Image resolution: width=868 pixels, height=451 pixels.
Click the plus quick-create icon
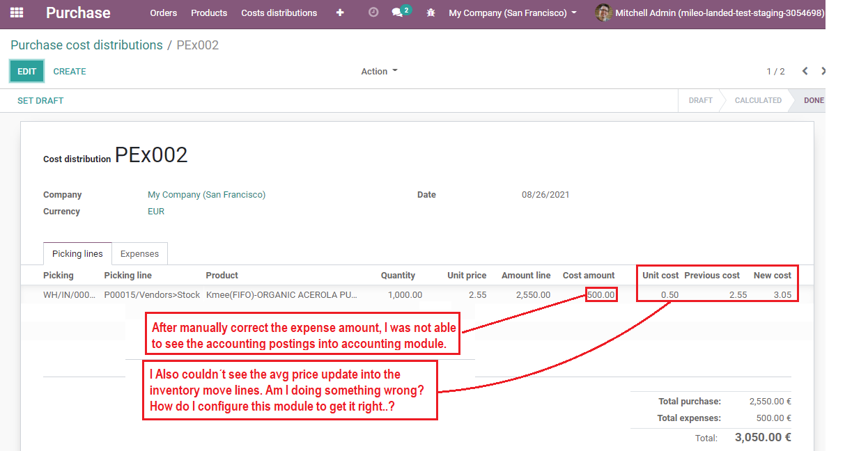click(340, 13)
